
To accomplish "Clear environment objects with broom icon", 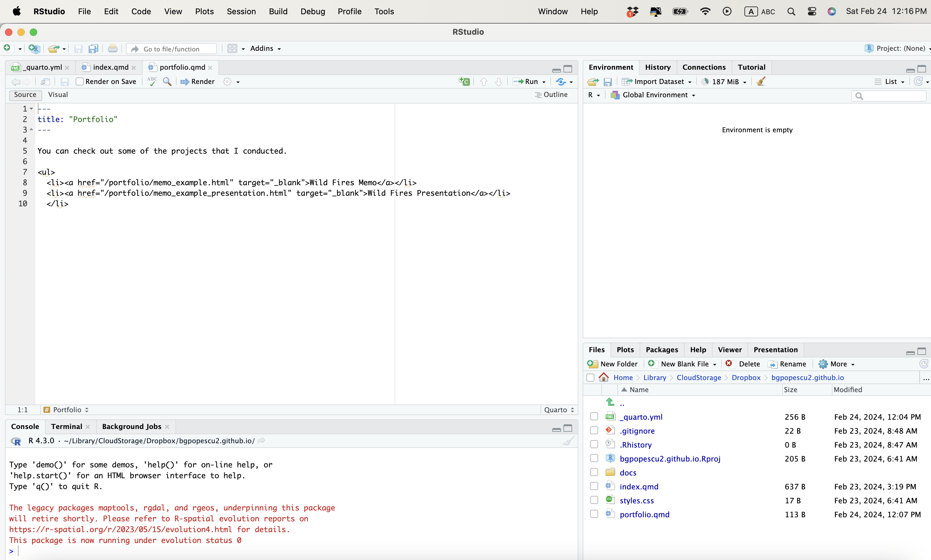I will pos(761,81).
